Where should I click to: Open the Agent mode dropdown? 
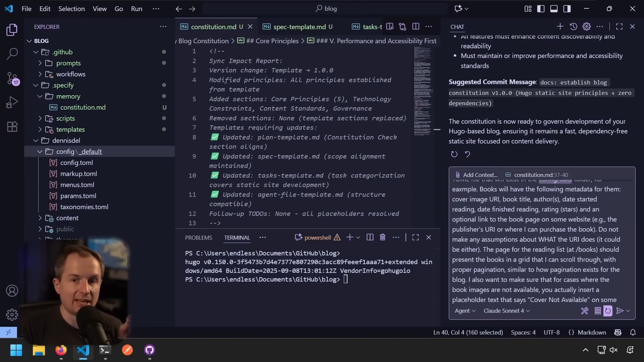[x=465, y=311]
